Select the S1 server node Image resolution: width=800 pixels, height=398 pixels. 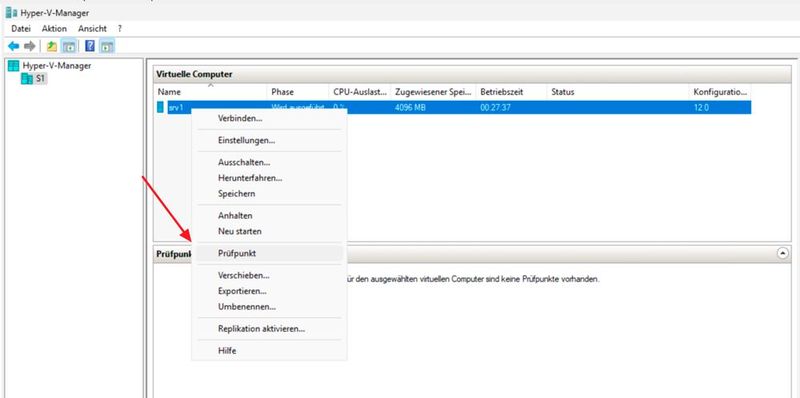click(41, 79)
